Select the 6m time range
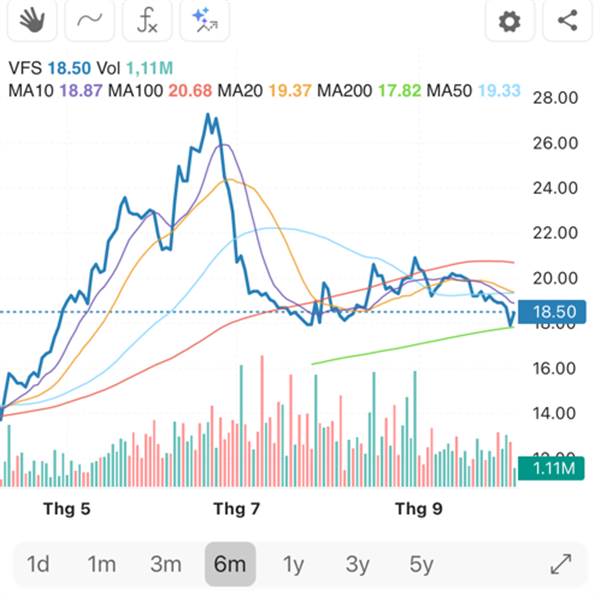 230,564
